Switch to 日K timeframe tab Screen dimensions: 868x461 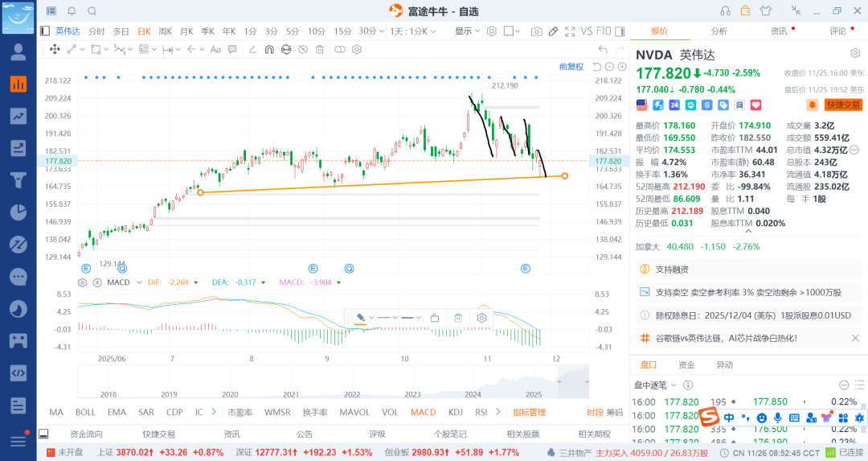coord(144,31)
